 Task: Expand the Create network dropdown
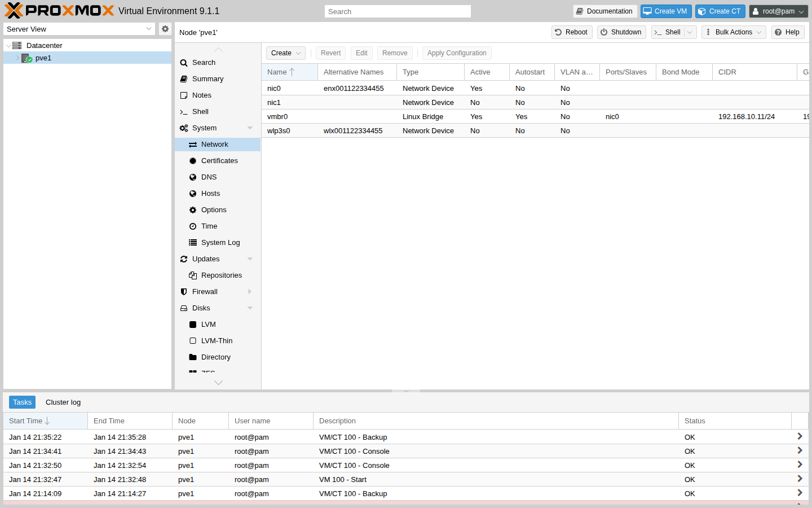click(x=285, y=53)
